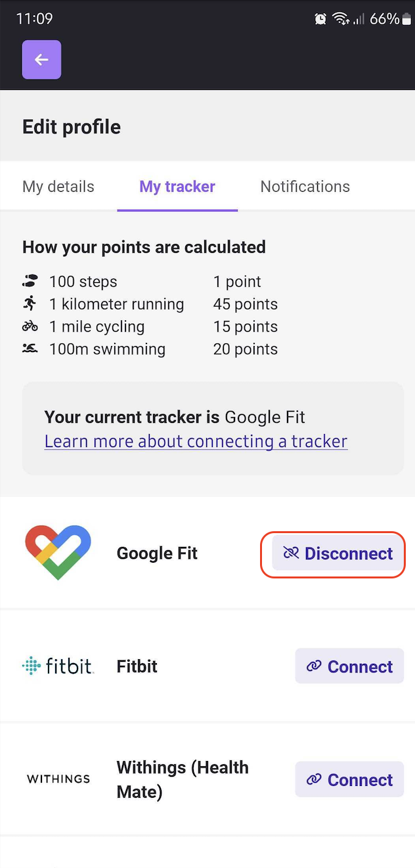Tap the Withings (Health Mate) label

pyautogui.click(x=183, y=779)
